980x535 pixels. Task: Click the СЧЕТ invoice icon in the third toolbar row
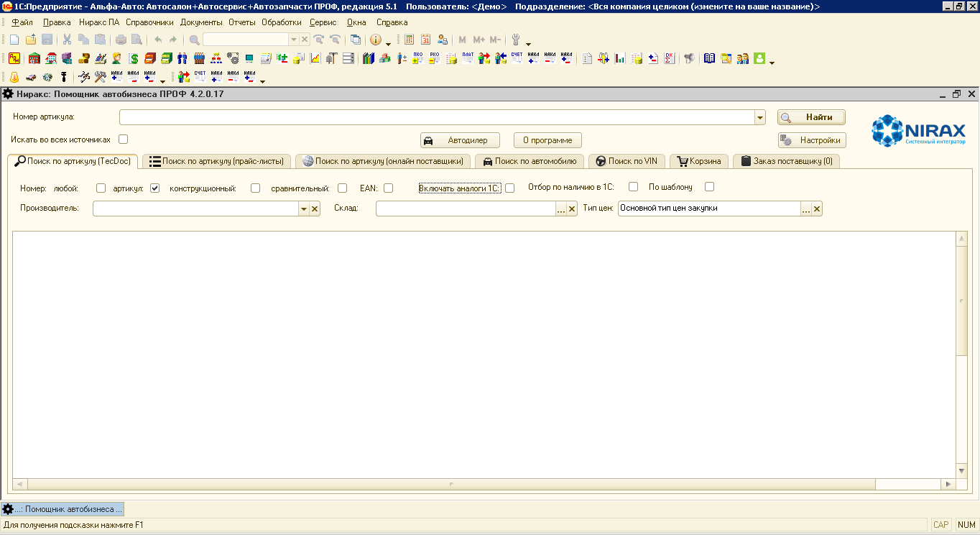click(x=200, y=77)
